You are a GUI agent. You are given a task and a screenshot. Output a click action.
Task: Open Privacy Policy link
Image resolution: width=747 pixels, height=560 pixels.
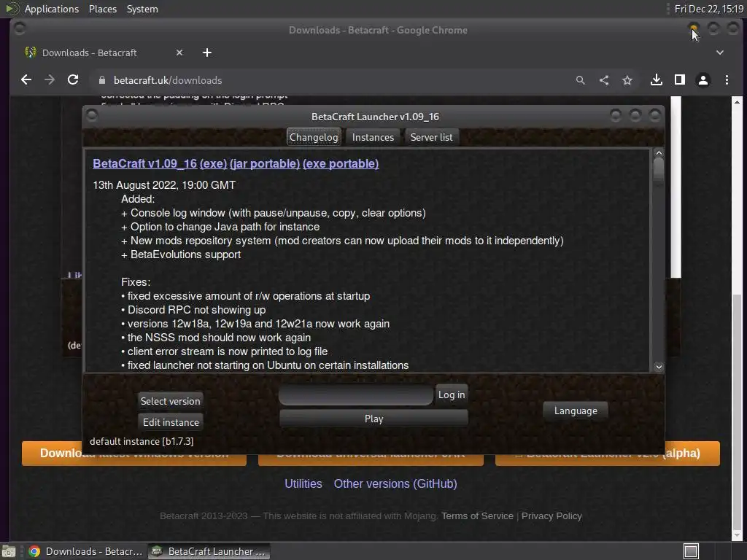(551, 516)
